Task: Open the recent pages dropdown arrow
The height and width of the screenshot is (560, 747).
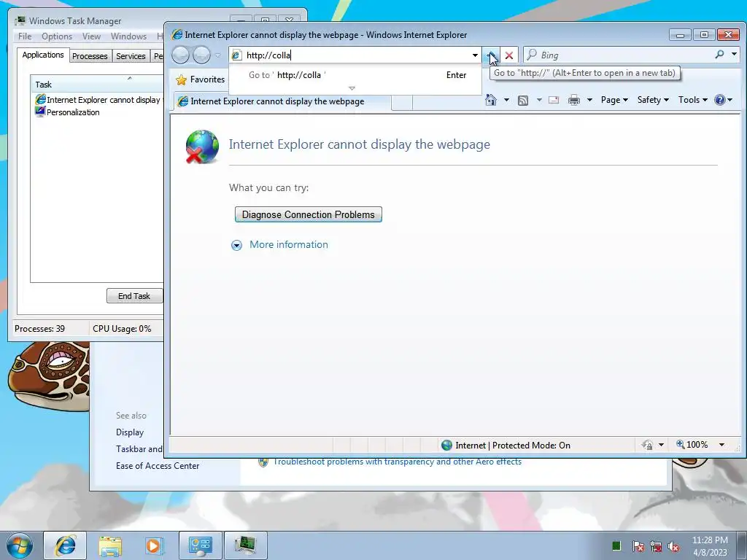Action: point(218,55)
